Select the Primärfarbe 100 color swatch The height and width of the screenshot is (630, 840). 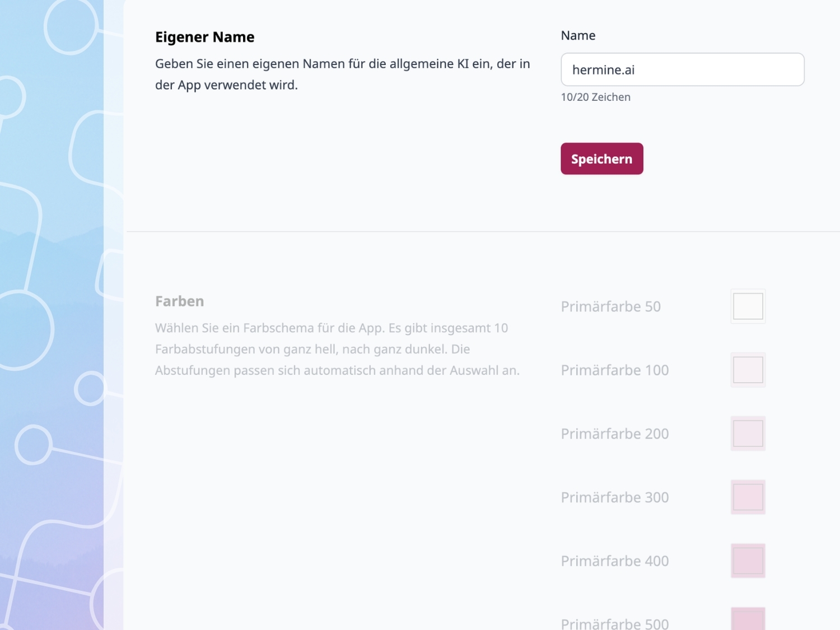(x=748, y=370)
